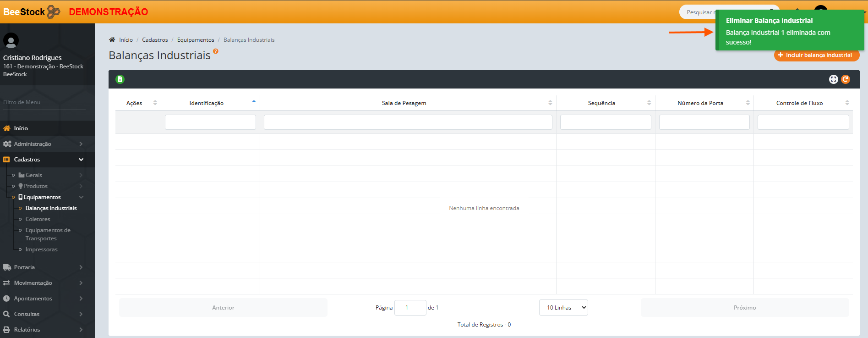Viewport: 868px width, 338px height.
Task: Click the BeeStock logo
Action: coord(31,11)
